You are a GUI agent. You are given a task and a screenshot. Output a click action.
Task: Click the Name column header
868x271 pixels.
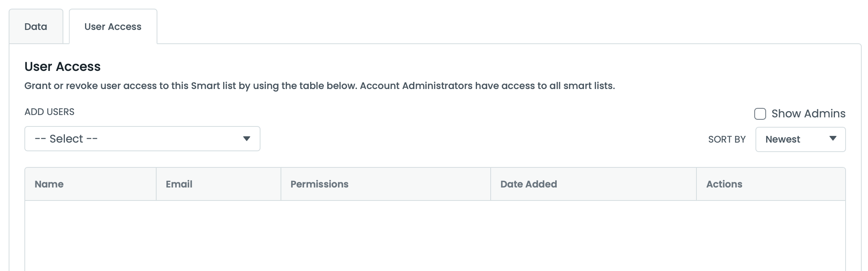tap(49, 184)
